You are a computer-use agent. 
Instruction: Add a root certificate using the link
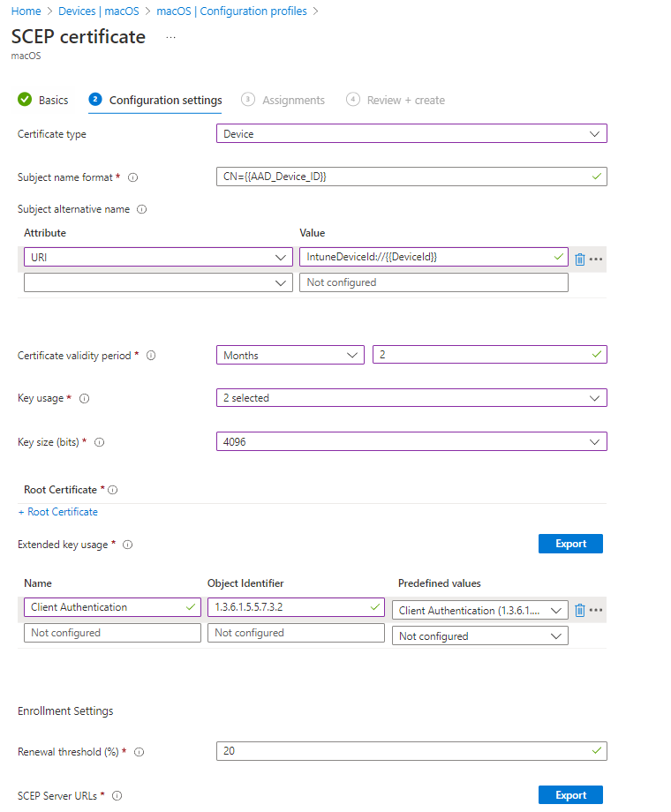[57, 511]
